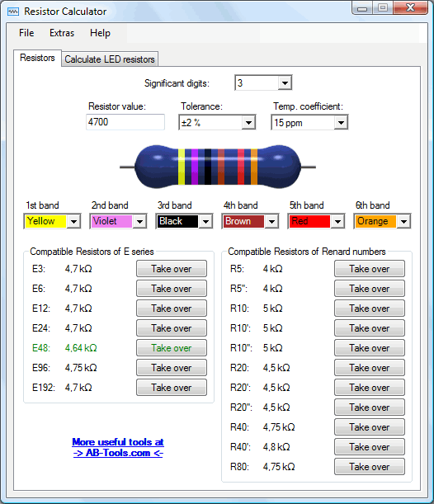Open the 5th band Red dropdown
This screenshot has height=504, width=434.
(x=337, y=221)
